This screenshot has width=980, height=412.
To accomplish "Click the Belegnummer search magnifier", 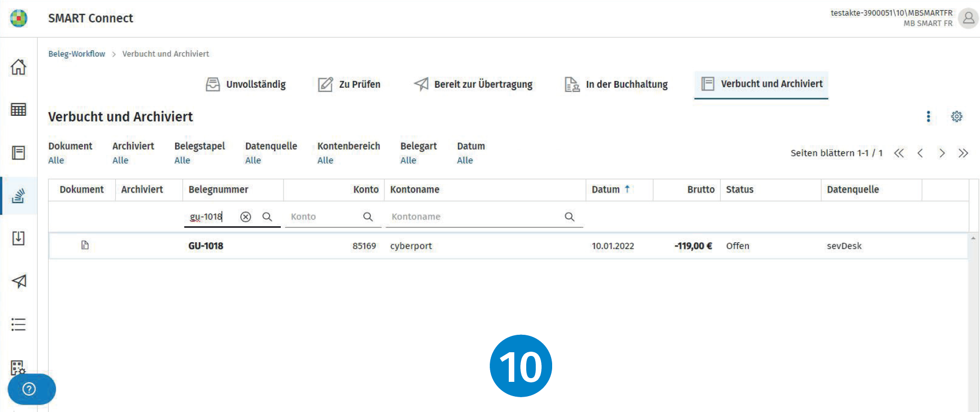I will tap(267, 217).
